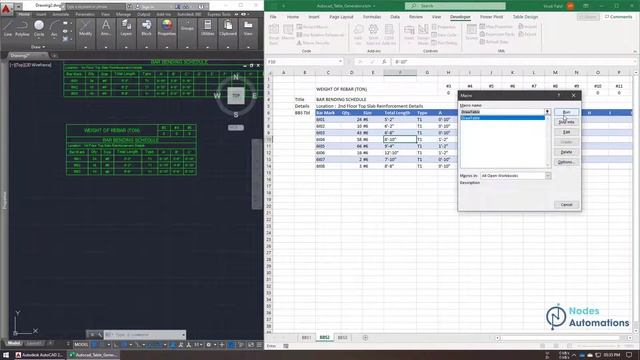Click Run in the Macro dialog

(x=567, y=112)
